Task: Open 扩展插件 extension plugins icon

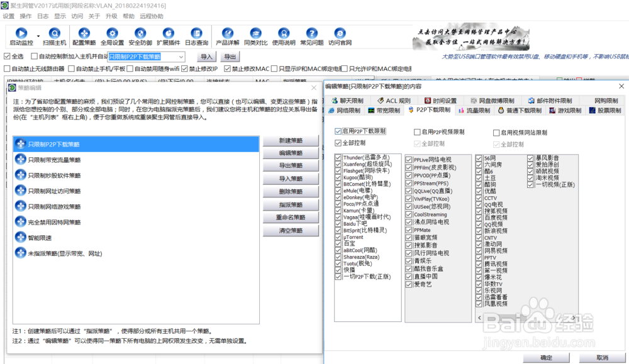Action: coord(169,33)
